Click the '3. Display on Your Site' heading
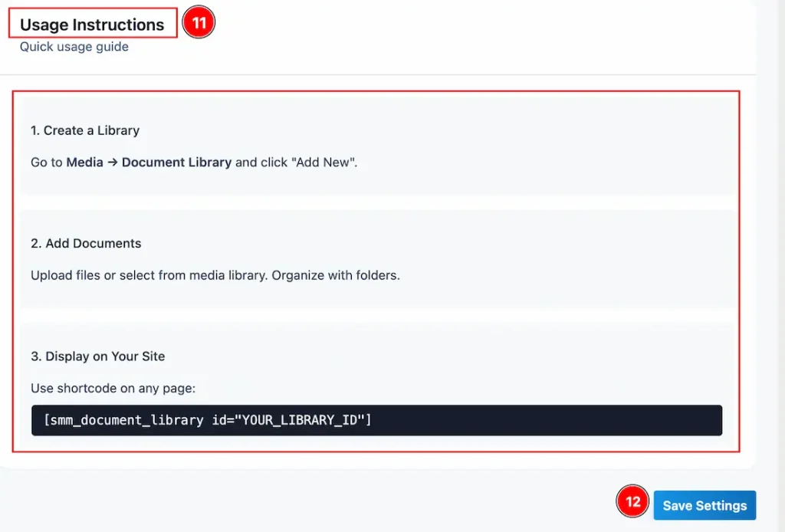Image resolution: width=785 pixels, height=532 pixels. (x=97, y=356)
